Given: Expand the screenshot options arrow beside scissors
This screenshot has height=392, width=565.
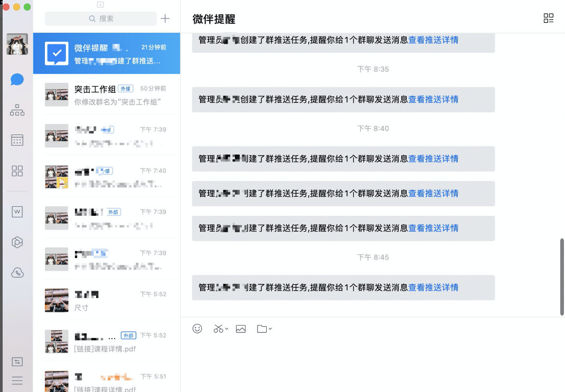Looking at the screenshot, I should pos(227,329).
